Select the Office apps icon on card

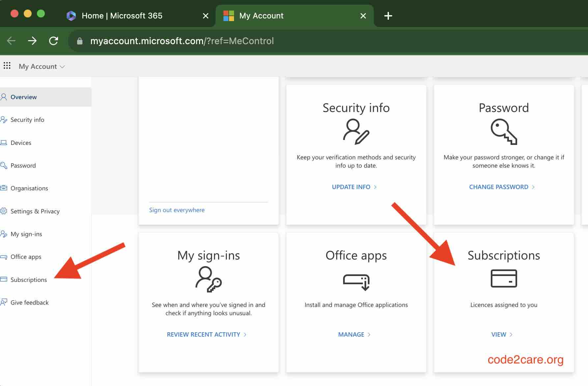[x=356, y=282]
